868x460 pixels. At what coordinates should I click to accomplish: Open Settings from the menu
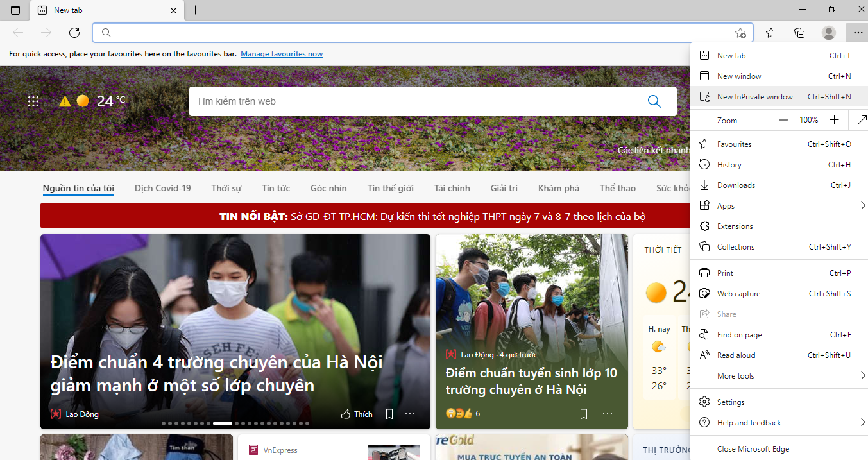[x=731, y=402]
